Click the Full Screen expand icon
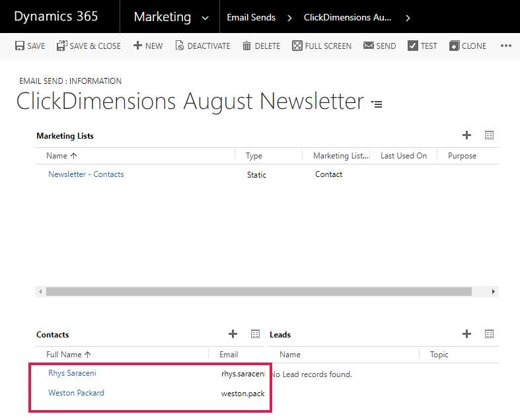The height and width of the screenshot is (420, 520). click(x=297, y=46)
